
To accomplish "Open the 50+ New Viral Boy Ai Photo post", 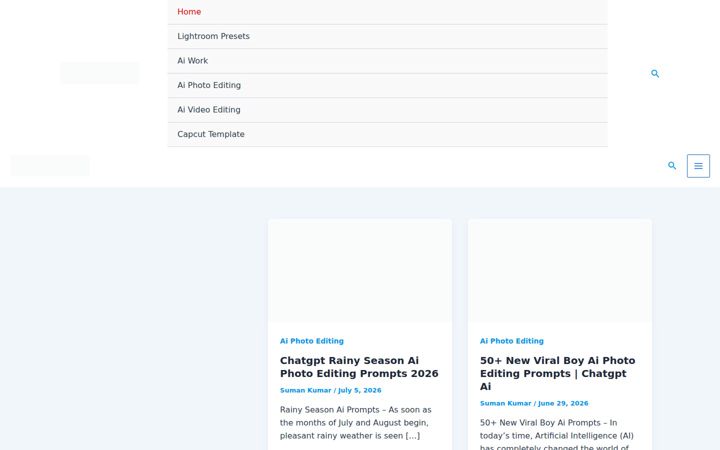I will click(x=557, y=373).
